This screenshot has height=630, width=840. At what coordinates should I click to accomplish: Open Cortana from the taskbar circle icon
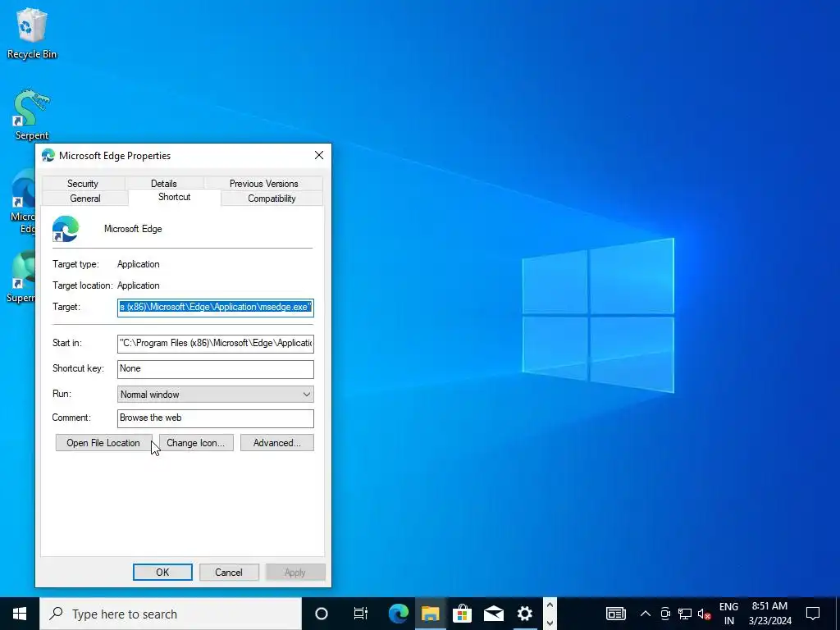coord(322,614)
